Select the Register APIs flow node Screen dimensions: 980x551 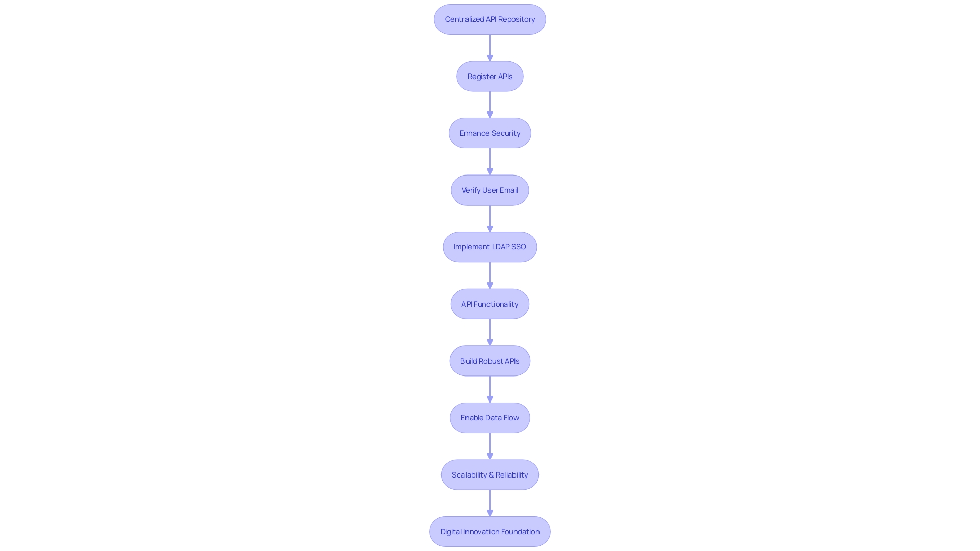[490, 76]
